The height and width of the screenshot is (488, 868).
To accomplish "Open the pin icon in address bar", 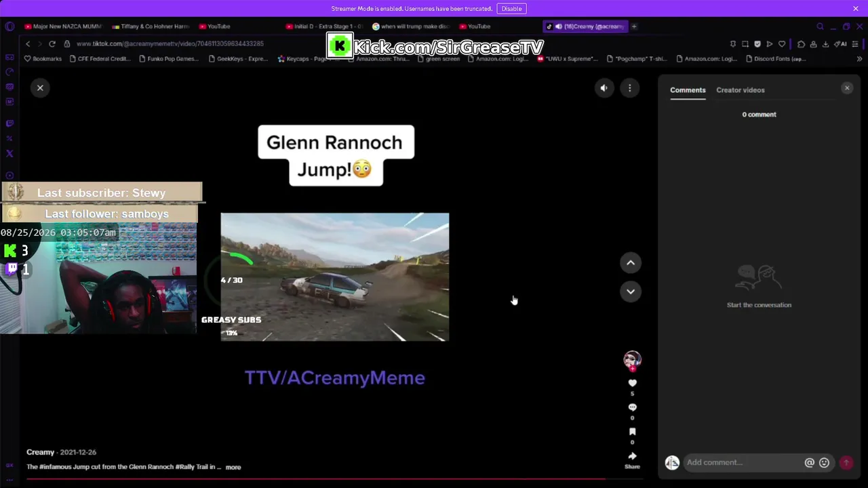I will point(733,44).
